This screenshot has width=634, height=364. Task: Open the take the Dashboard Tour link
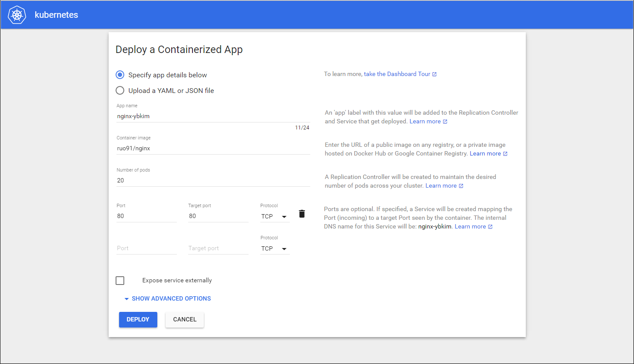click(397, 74)
